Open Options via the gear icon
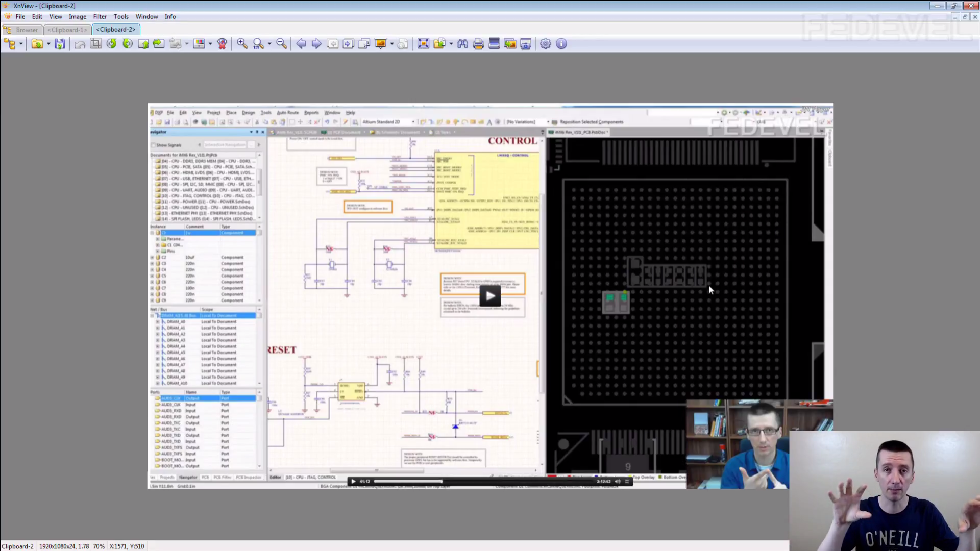This screenshot has height=551, width=980. [546, 44]
